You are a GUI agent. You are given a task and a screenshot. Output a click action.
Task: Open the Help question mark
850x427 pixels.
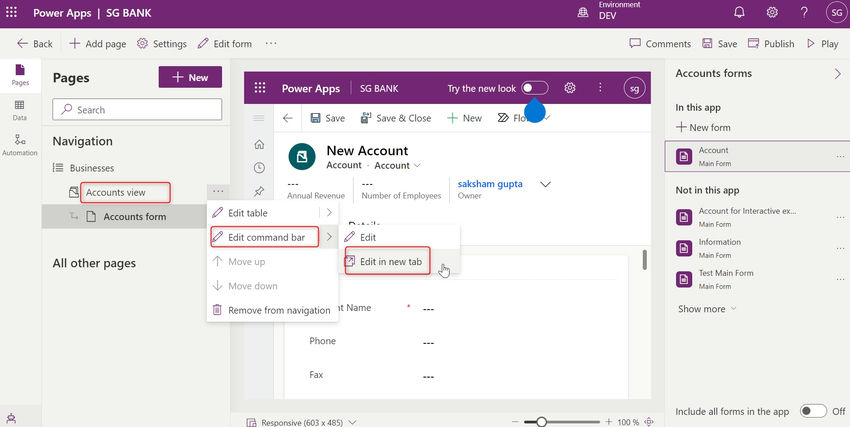(x=804, y=12)
